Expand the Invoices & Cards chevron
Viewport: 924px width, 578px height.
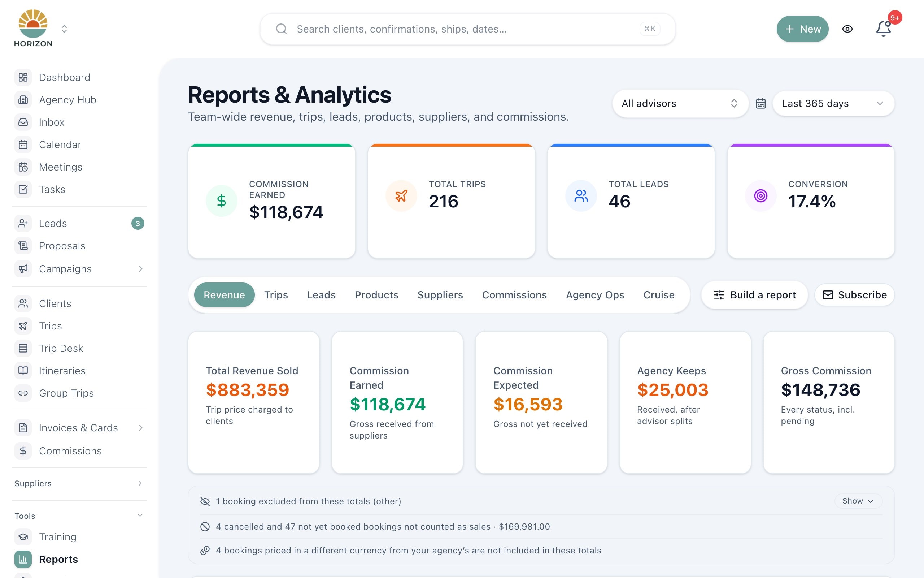pos(140,428)
